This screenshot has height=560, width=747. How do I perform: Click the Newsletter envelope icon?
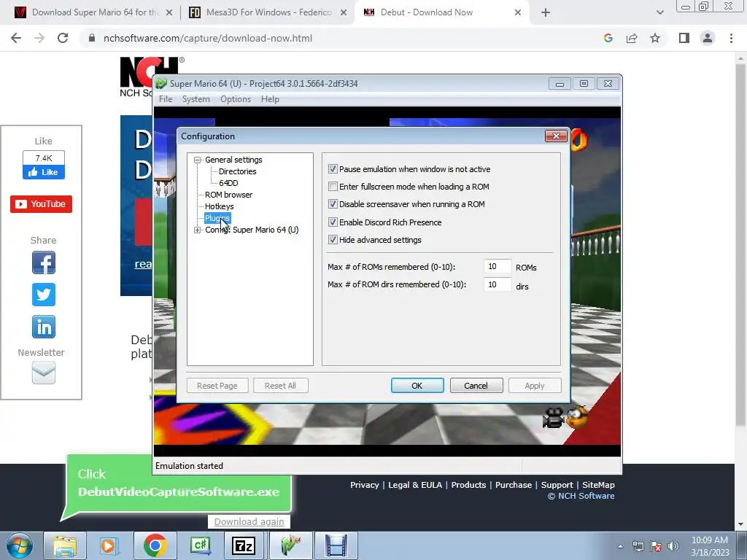click(x=44, y=373)
